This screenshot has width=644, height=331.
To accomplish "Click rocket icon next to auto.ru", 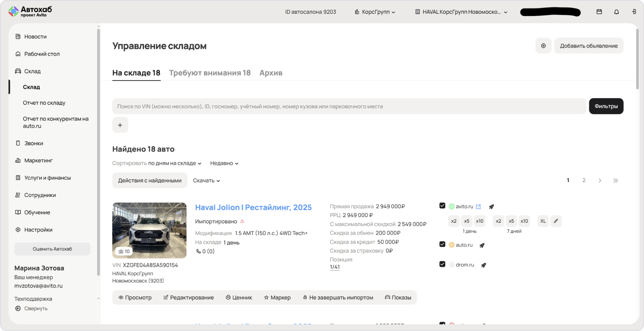I will tap(482, 245).
